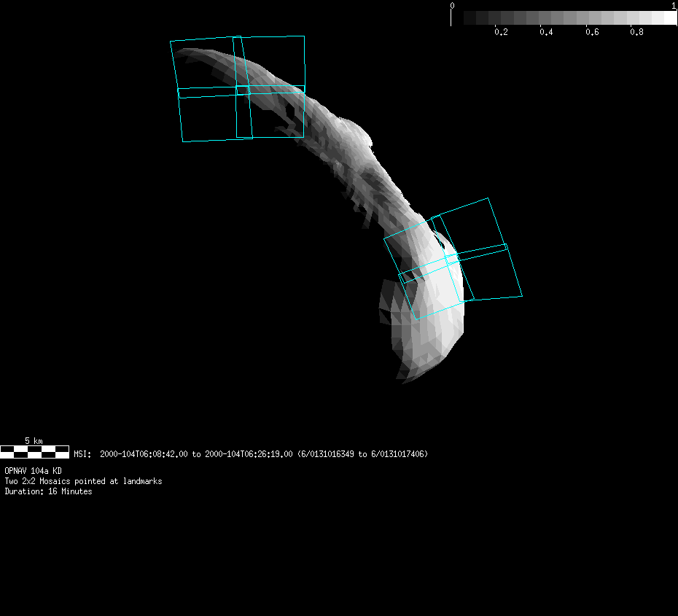Select the start time 2000-104T06:08:42.00
Image resolution: width=678 pixels, height=616 pixels.
pos(144,454)
